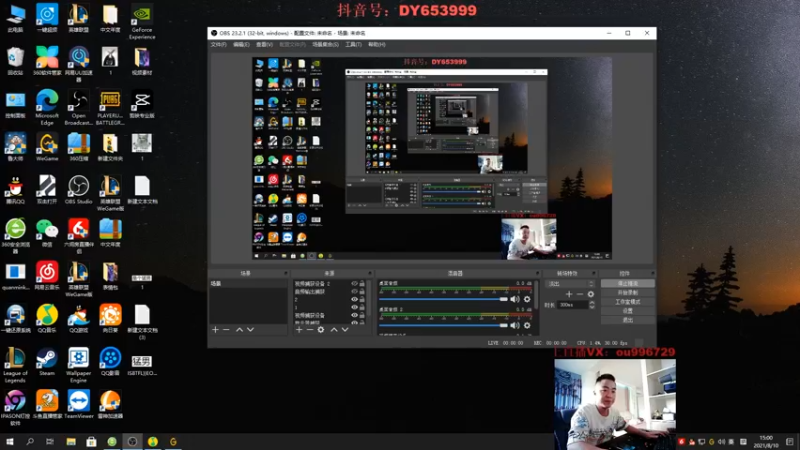The image size is (800, 450).
Task: Open source properties gear in 来源 panel toolbar
Action: (321, 330)
